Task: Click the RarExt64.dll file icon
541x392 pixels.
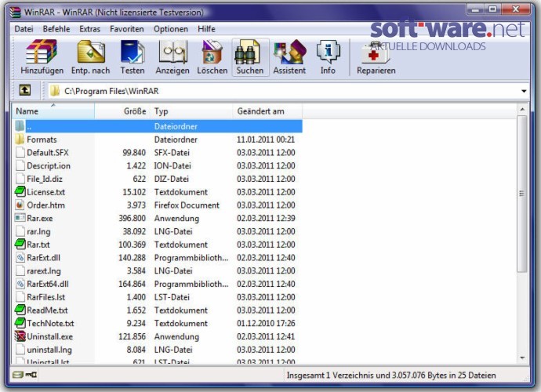Action: tap(20, 284)
